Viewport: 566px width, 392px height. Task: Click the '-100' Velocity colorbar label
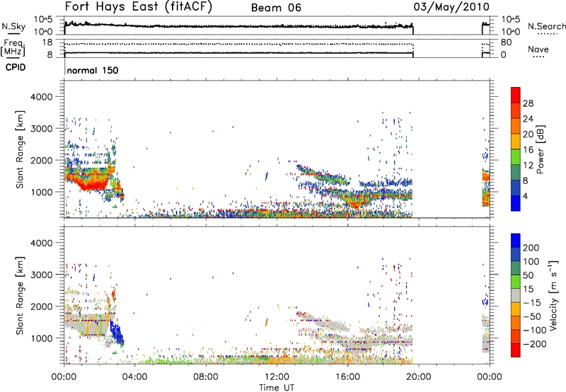(x=533, y=330)
